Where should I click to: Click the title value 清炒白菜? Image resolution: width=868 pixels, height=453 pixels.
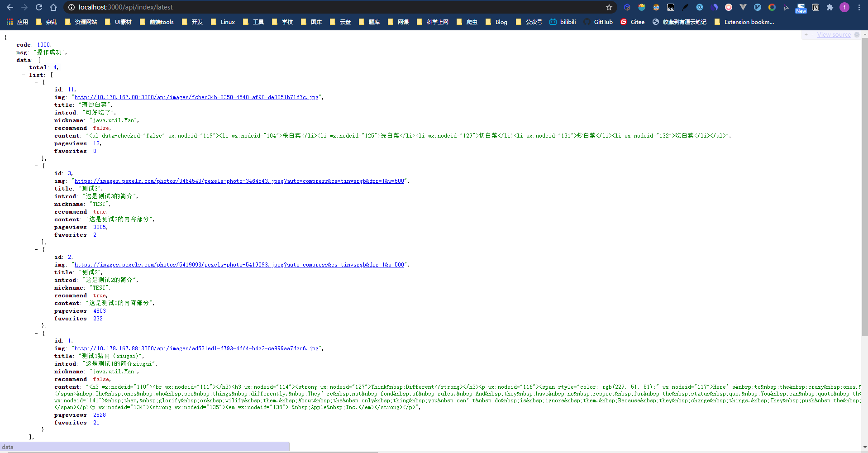(x=94, y=105)
